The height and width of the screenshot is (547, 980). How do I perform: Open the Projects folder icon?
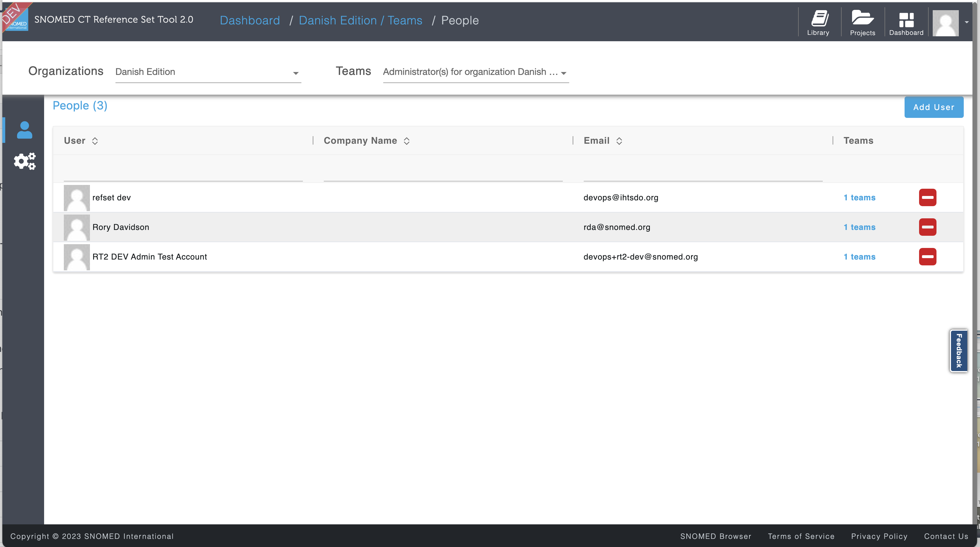click(863, 23)
